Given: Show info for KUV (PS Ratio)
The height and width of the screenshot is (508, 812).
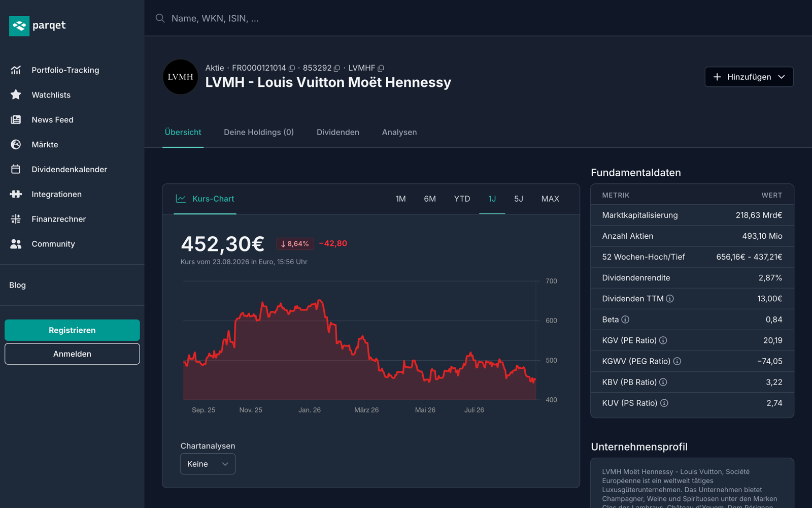Looking at the screenshot, I should [664, 403].
